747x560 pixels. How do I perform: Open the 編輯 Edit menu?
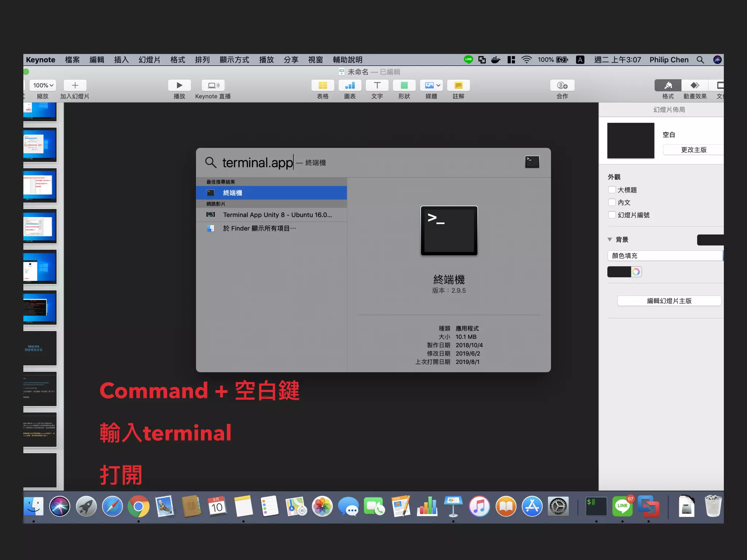97,60
